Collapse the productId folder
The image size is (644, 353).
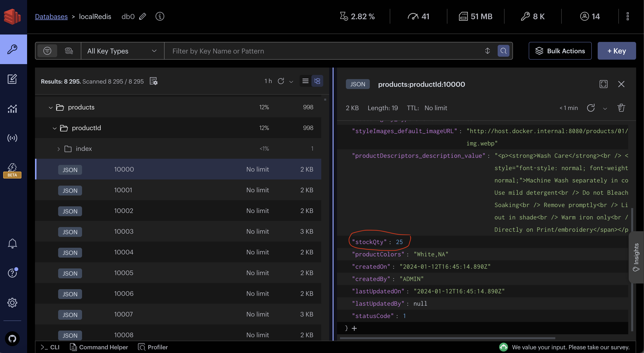tap(54, 128)
